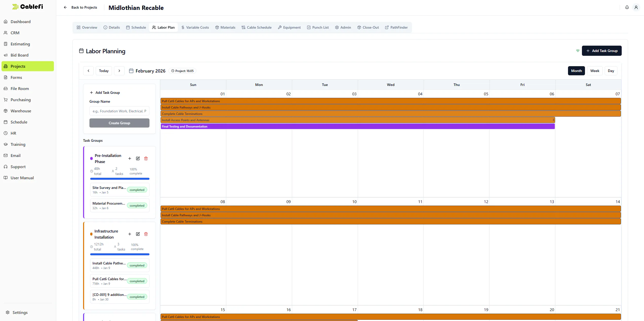Delete the Pre-Installation Phase group
The width and height of the screenshot is (644, 321).
pos(146,158)
